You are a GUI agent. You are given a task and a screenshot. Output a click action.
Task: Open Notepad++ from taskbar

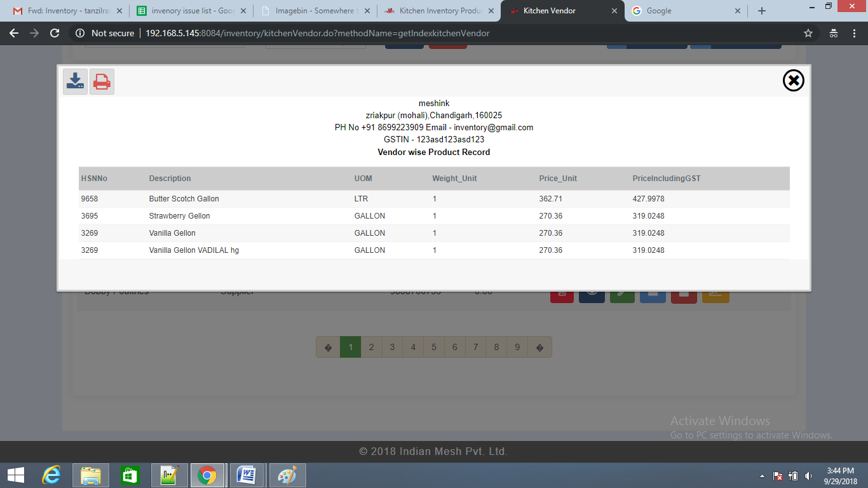(x=168, y=475)
